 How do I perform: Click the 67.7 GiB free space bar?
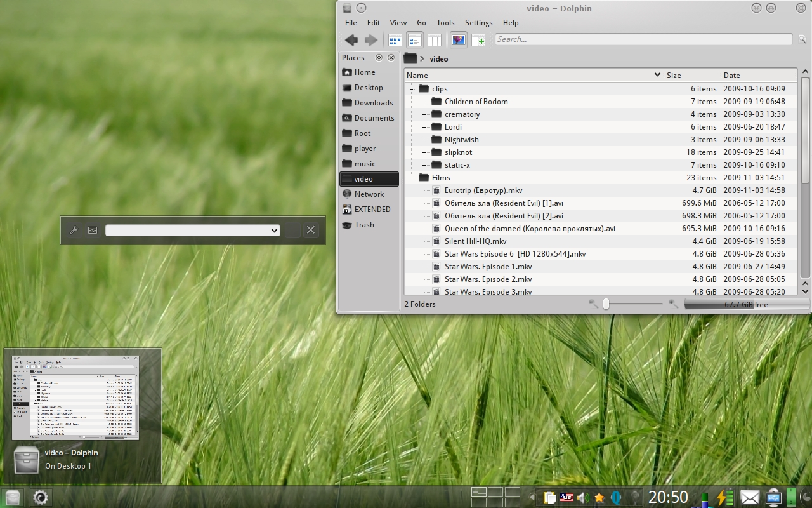pyautogui.click(x=747, y=305)
